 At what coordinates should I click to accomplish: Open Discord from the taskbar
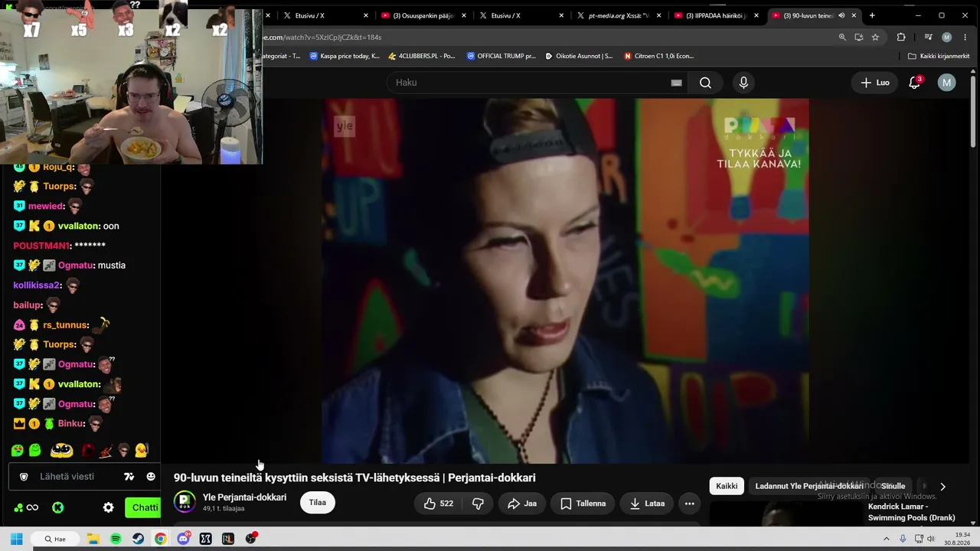[183, 539]
